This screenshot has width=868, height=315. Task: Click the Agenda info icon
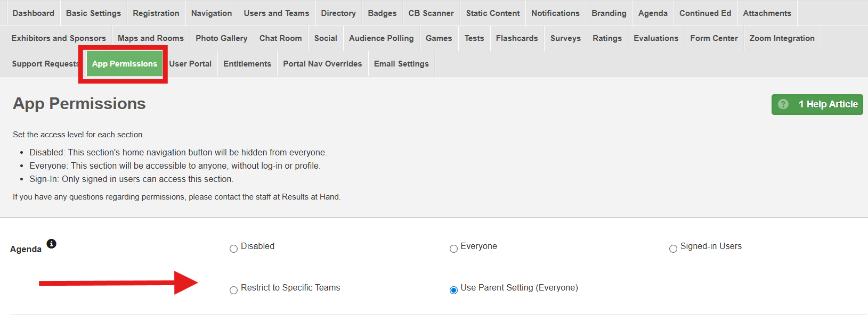pyautogui.click(x=51, y=244)
